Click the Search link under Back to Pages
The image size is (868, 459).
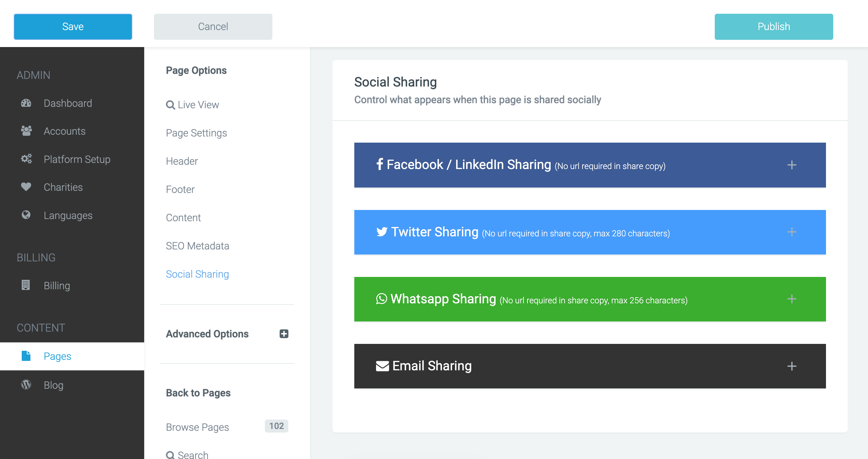[187, 455]
